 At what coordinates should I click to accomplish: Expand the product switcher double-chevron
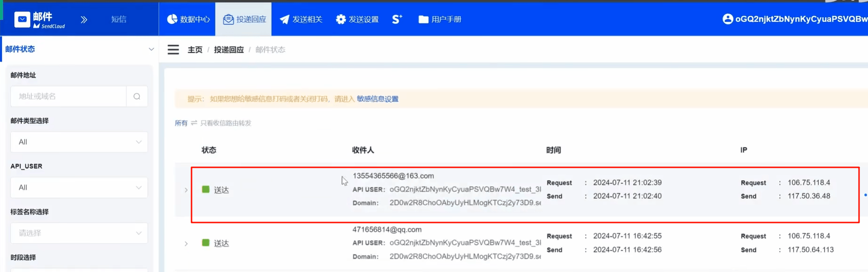click(x=84, y=19)
